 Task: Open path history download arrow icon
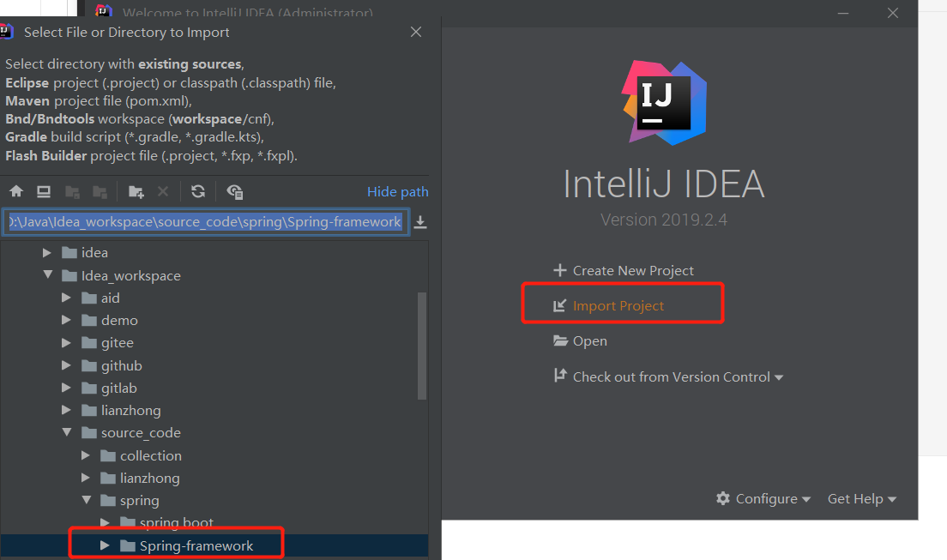(420, 222)
